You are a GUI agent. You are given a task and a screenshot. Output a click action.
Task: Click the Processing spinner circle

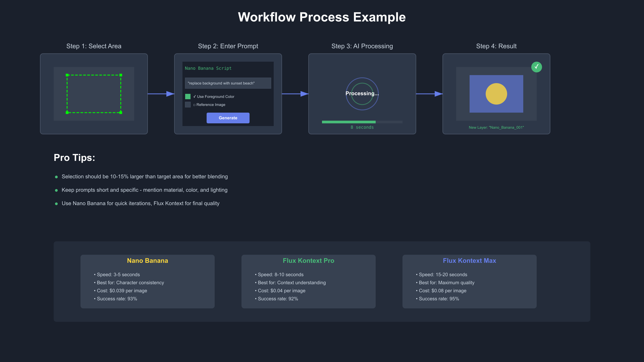click(362, 94)
